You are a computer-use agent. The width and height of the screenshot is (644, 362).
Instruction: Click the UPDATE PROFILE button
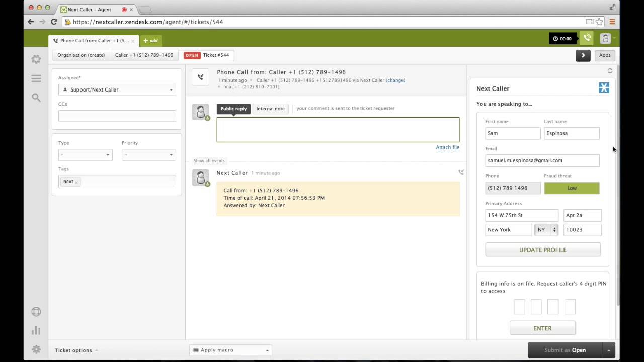tap(543, 250)
